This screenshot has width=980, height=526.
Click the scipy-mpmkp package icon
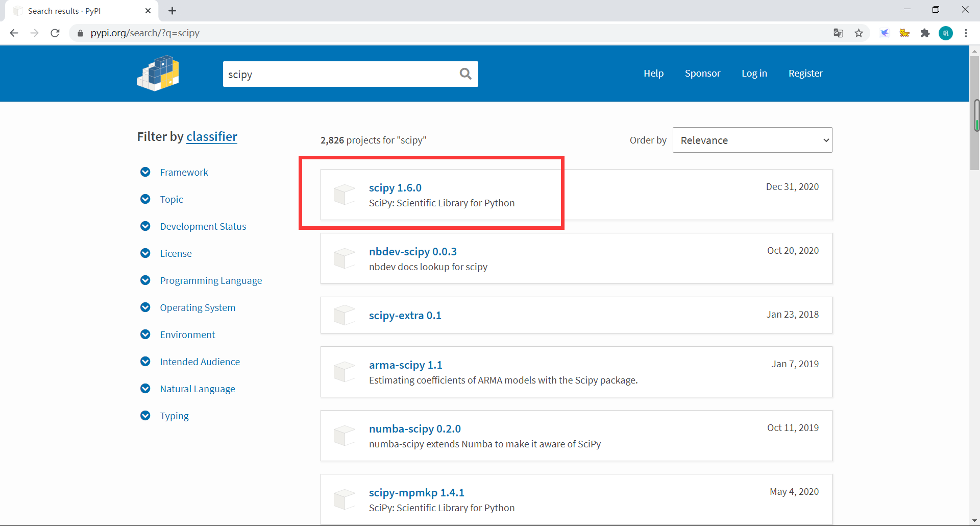[x=345, y=499]
